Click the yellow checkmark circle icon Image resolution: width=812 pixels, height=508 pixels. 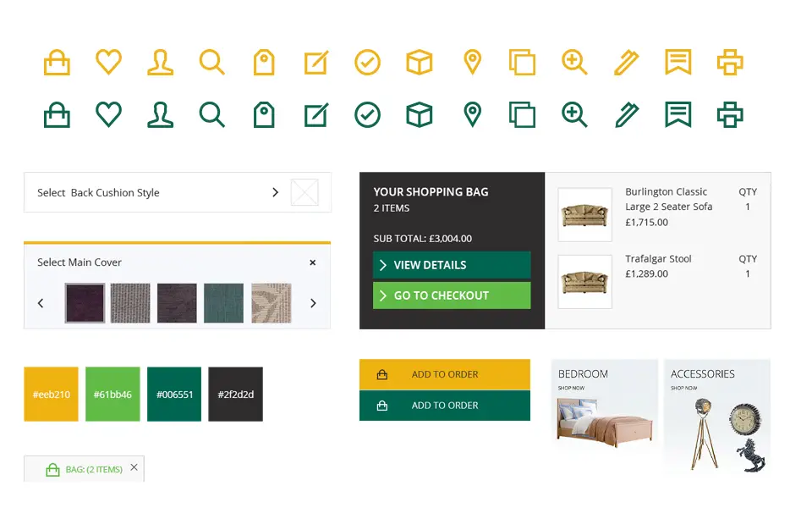(367, 63)
